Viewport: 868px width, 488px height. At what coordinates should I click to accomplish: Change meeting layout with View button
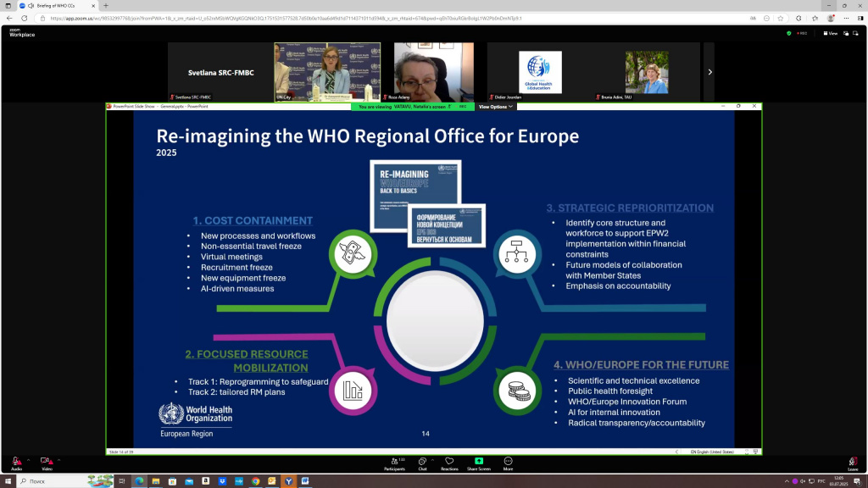(830, 33)
